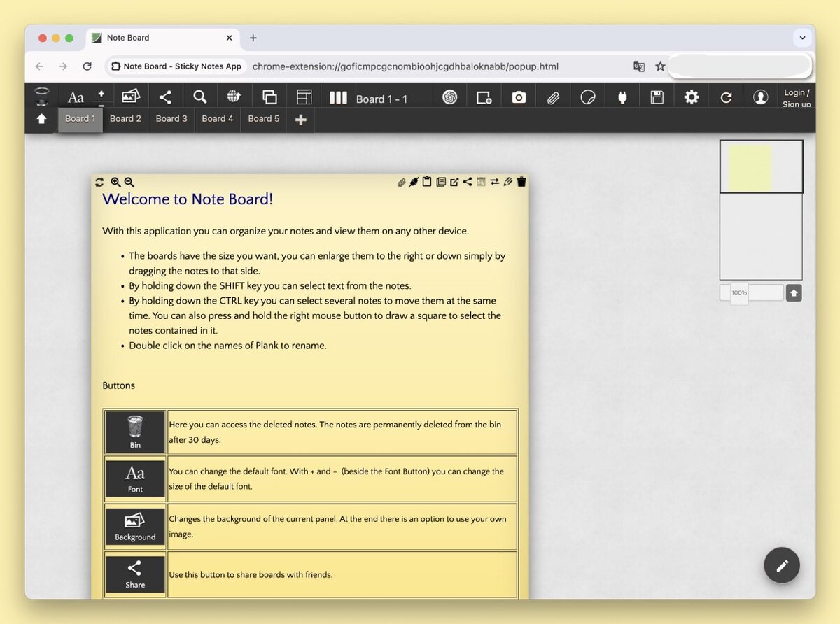Click the Share button in table
The image size is (840, 624).
pyautogui.click(x=135, y=574)
